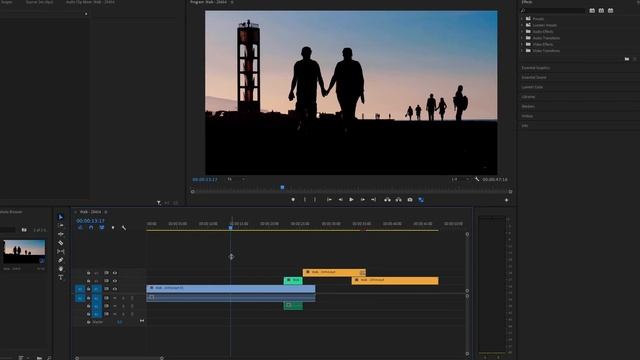The width and height of the screenshot is (640, 360).
Task: Select blue clip on V1 track
Action: click(x=231, y=289)
